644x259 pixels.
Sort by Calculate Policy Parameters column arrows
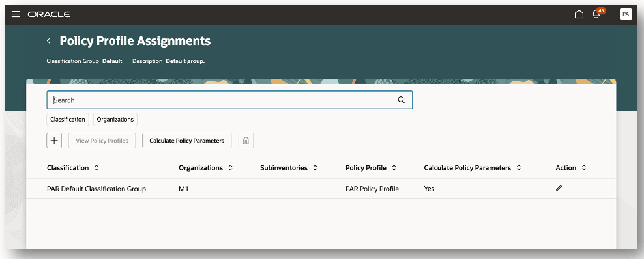[519, 168]
